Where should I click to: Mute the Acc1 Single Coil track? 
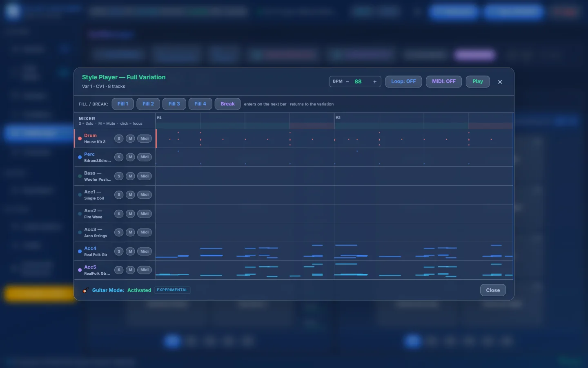point(130,195)
